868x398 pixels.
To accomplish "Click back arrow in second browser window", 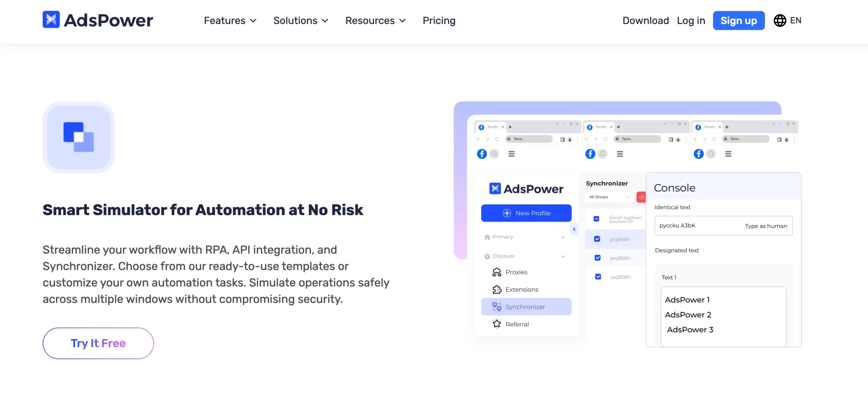I will [x=587, y=139].
